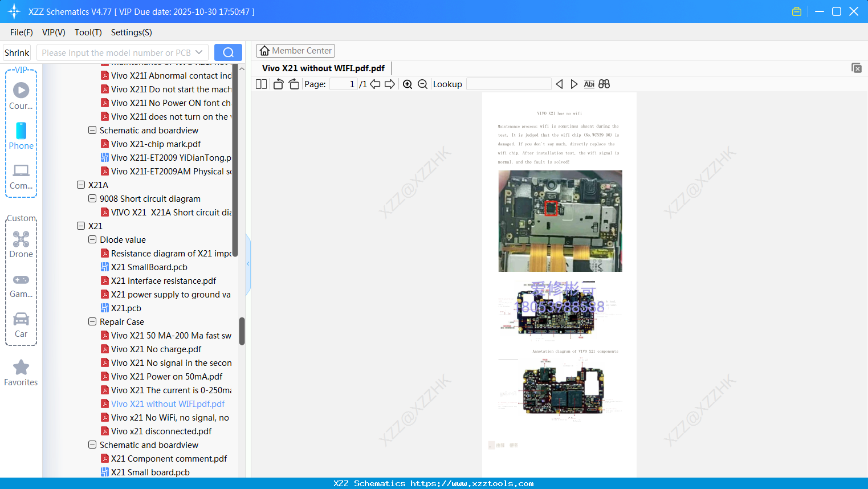This screenshot has height=489, width=868.
Task: Open the model number dropdown arrow
Action: point(199,52)
